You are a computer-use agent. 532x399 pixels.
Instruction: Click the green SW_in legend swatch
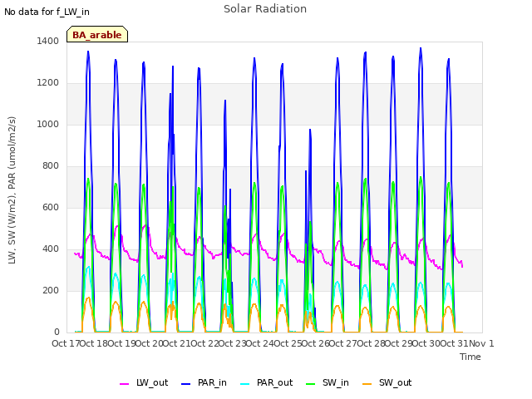310,384
